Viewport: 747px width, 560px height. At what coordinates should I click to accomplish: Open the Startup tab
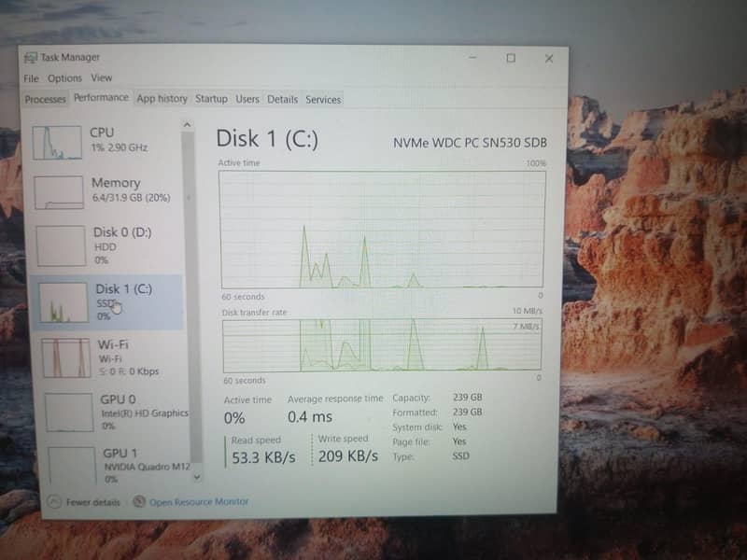click(212, 99)
